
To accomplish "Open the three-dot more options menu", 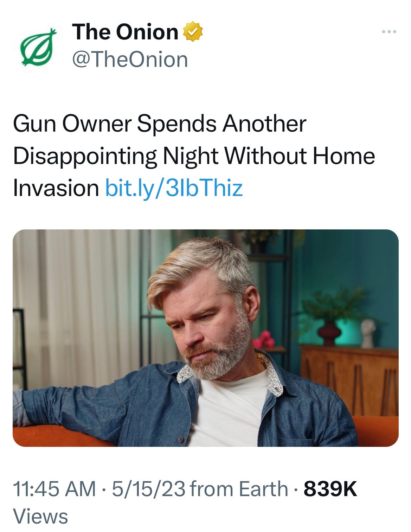I will pyautogui.click(x=389, y=32).
